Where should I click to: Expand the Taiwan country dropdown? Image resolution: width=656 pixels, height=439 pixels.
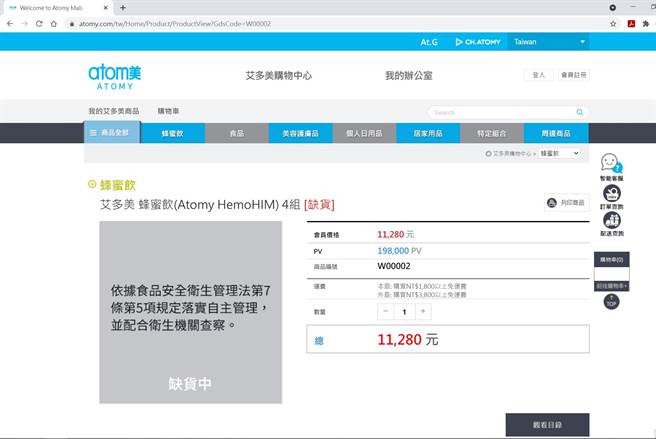549,42
